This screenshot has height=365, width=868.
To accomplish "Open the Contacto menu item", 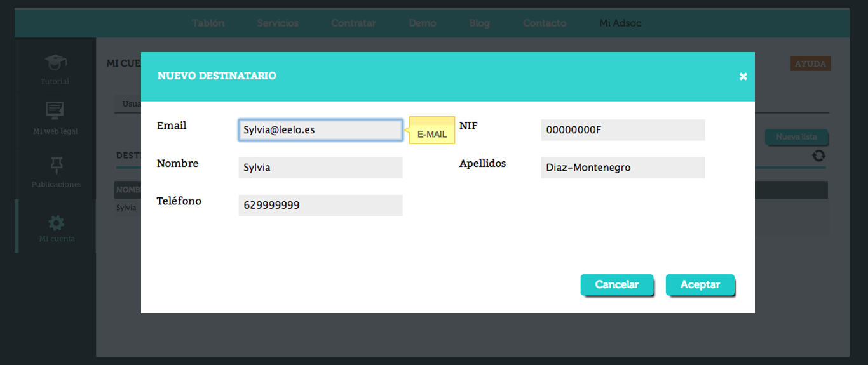I will [x=545, y=23].
